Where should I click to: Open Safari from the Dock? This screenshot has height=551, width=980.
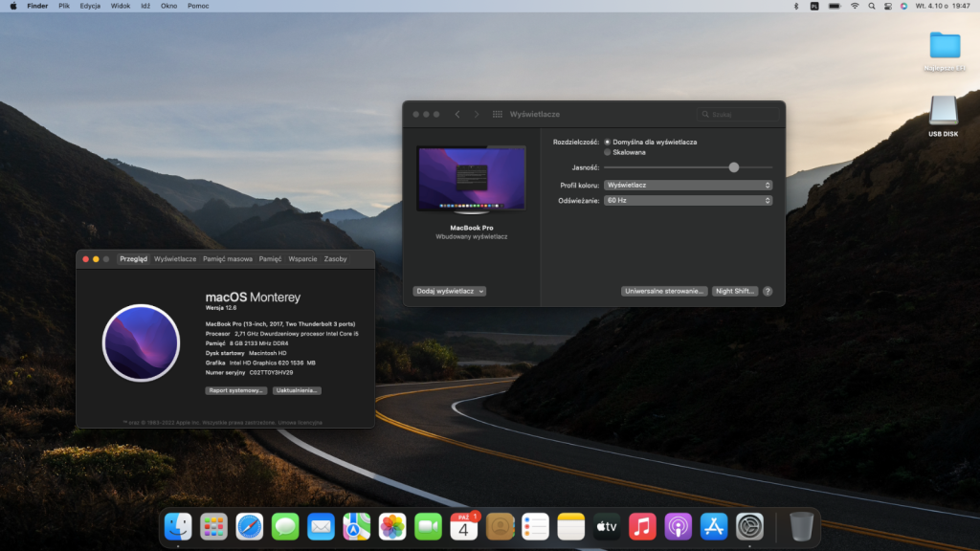coord(249,526)
